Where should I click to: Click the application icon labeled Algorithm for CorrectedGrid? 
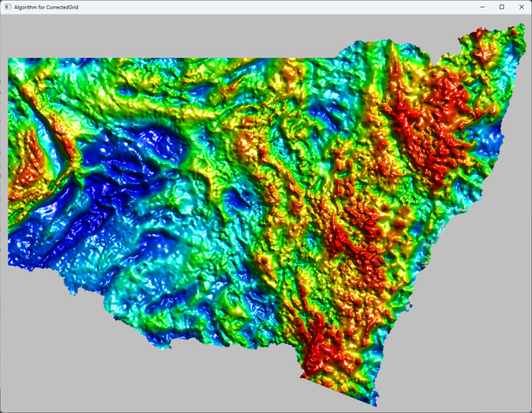coord(7,7)
